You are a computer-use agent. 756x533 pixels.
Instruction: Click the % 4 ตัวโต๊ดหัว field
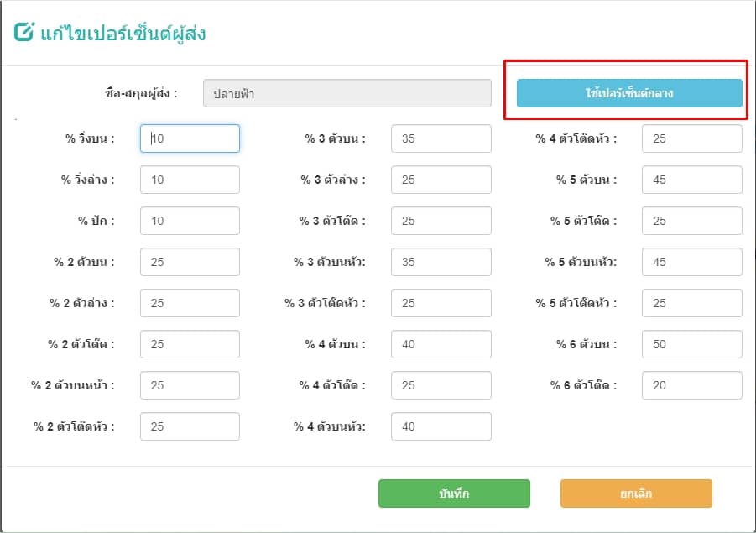tap(692, 138)
